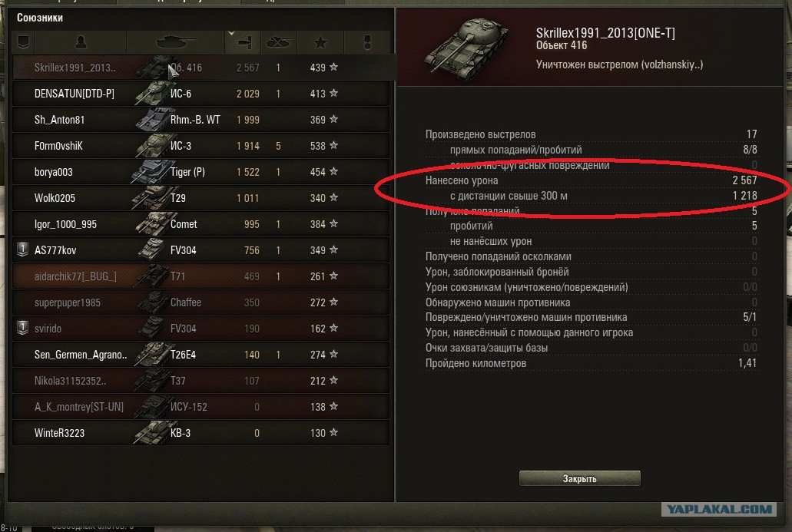This screenshot has height=532, width=792.
Task: Sort by damage dealt shell icon
Action: point(244,43)
